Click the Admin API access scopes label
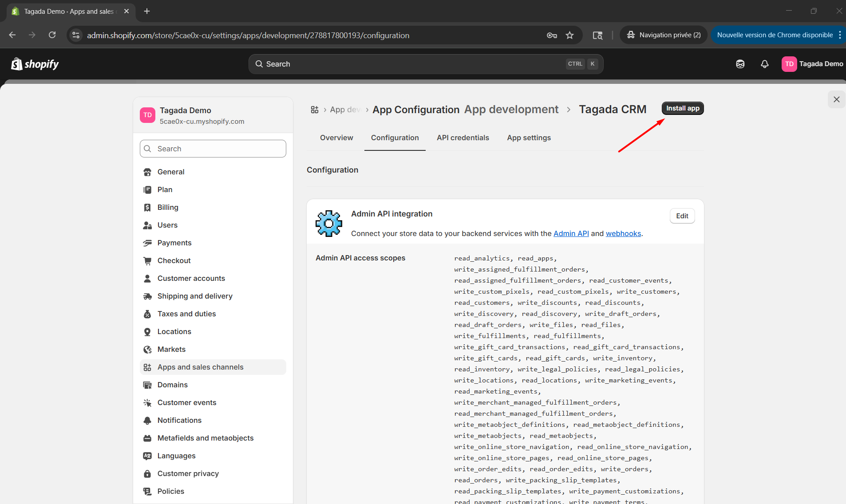This screenshot has width=846, height=504. tap(360, 258)
